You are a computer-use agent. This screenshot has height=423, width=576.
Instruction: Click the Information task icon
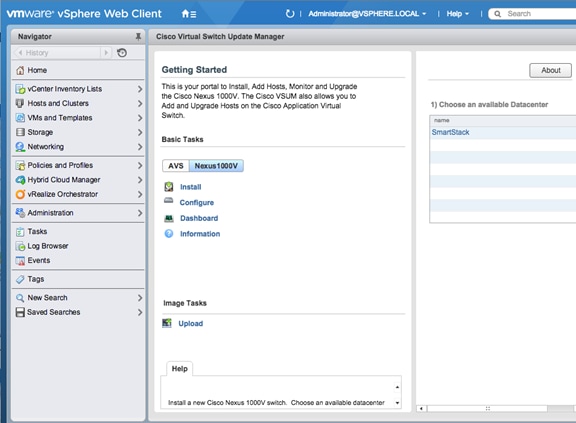pos(169,234)
